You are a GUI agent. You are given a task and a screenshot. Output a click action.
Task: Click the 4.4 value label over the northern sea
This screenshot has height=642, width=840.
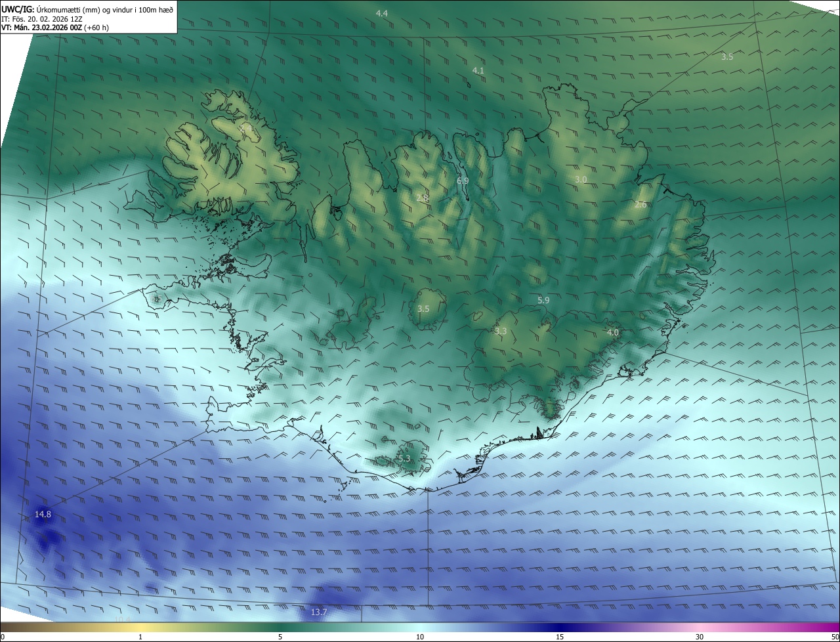pyautogui.click(x=381, y=14)
